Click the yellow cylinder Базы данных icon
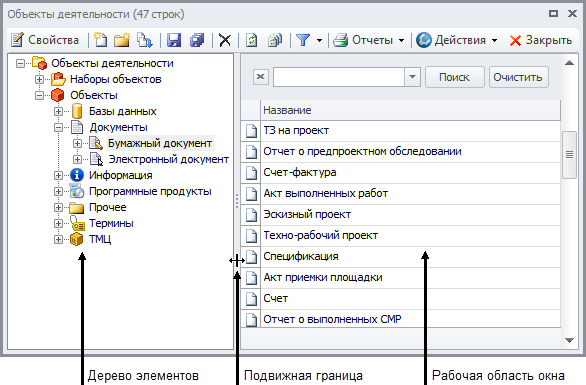Viewport: 586px width, 385px height. (x=77, y=111)
